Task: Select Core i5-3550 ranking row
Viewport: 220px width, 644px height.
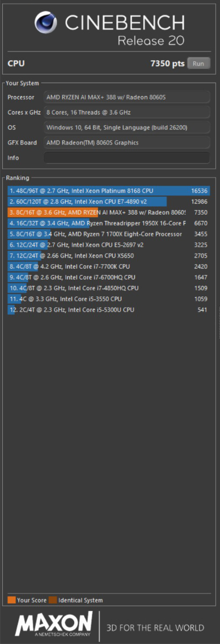Action: (x=108, y=299)
